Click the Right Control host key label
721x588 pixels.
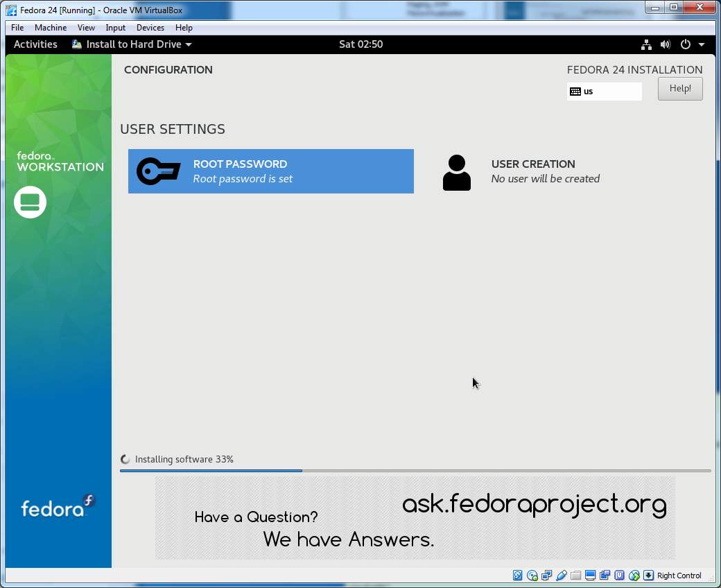679,576
